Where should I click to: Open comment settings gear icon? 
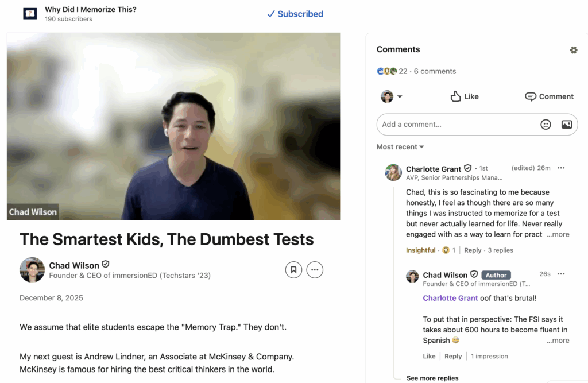pos(573,50)
